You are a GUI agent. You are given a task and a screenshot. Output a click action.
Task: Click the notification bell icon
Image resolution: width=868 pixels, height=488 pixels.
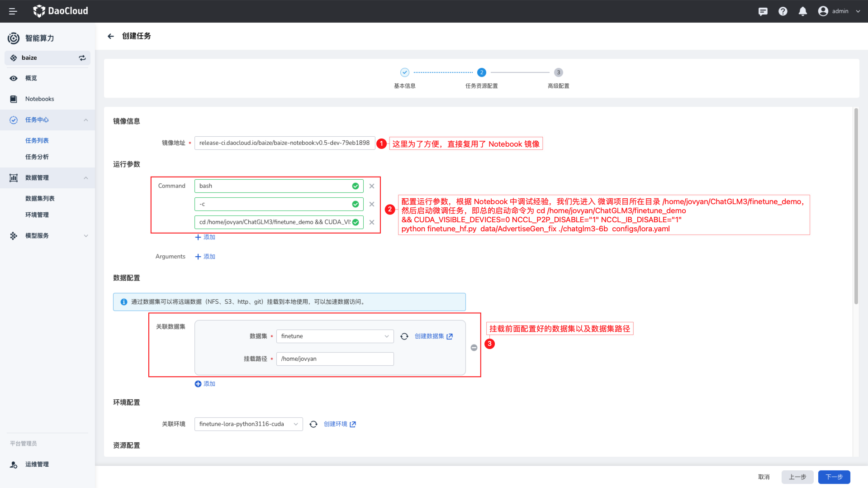click(802, 11)
